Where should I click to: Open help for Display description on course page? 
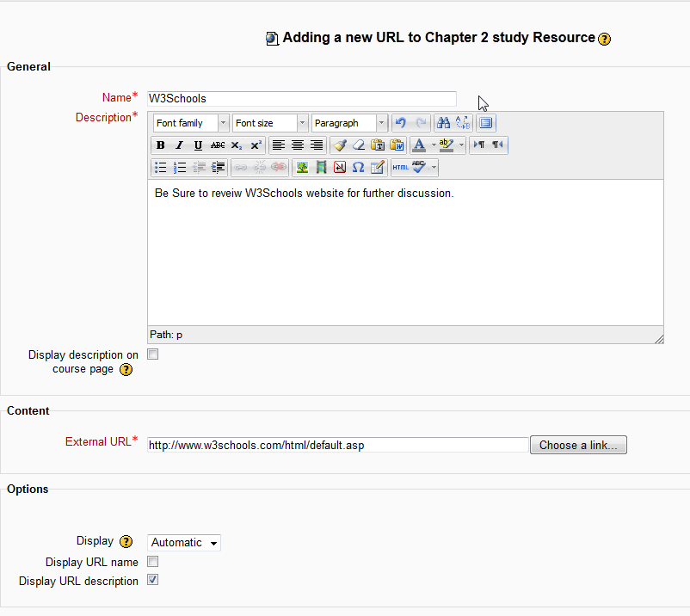(126, 370)
